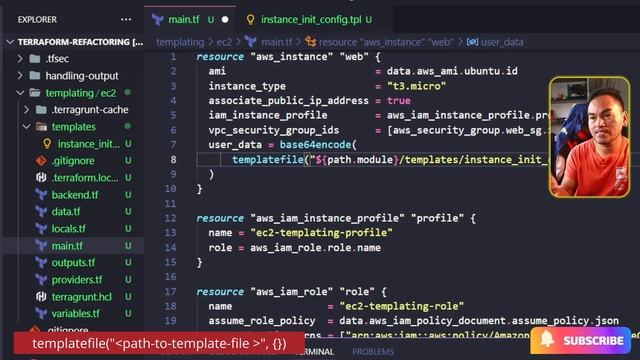This screenshot has width=640, height=360.
Task: Open Explorer more actions ellipsis menu
Action: (x=126, y=20)
